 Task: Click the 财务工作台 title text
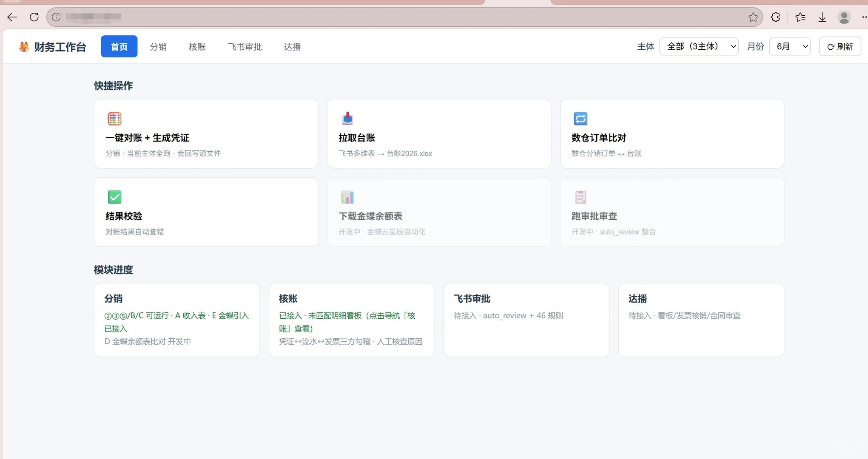coord(60,47)
